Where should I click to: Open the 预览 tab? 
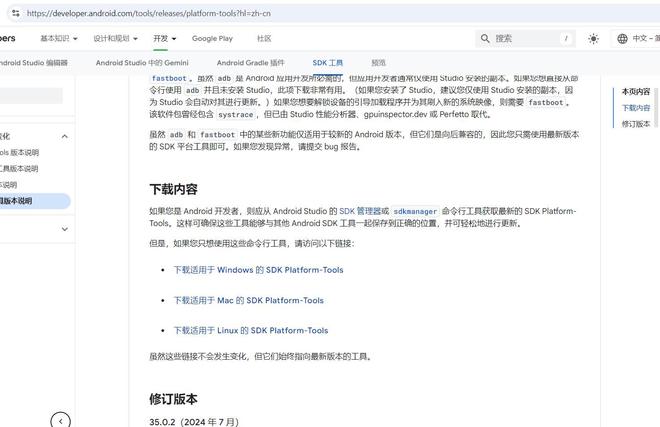(x=378, y=63)
